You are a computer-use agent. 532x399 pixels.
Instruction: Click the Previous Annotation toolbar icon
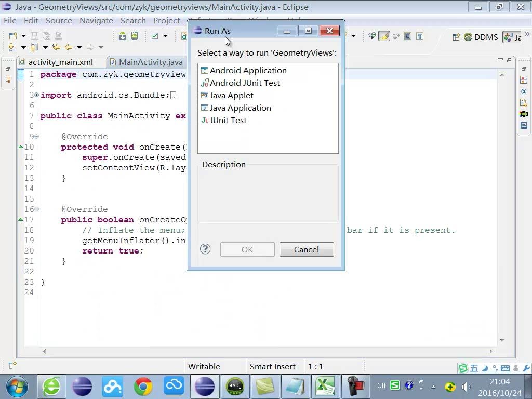33,47
